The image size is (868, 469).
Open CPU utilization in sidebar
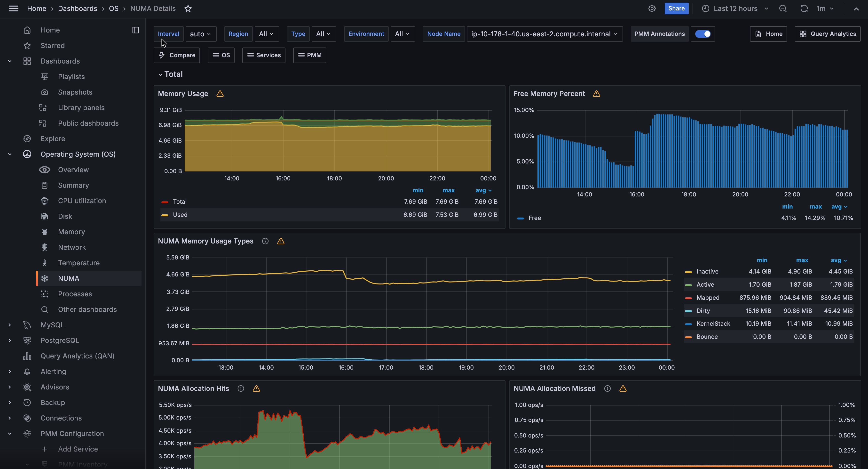pyautogui.click(x=82, y=201)
